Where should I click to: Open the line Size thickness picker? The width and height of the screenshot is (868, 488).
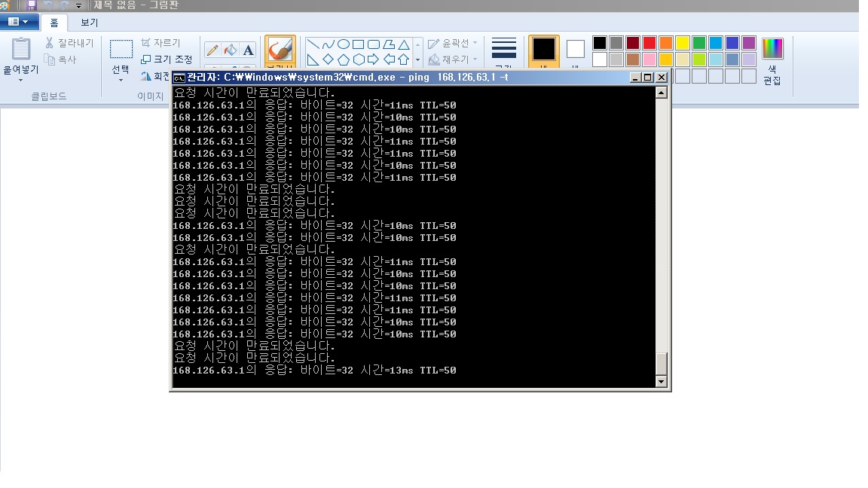click(504, 51)
